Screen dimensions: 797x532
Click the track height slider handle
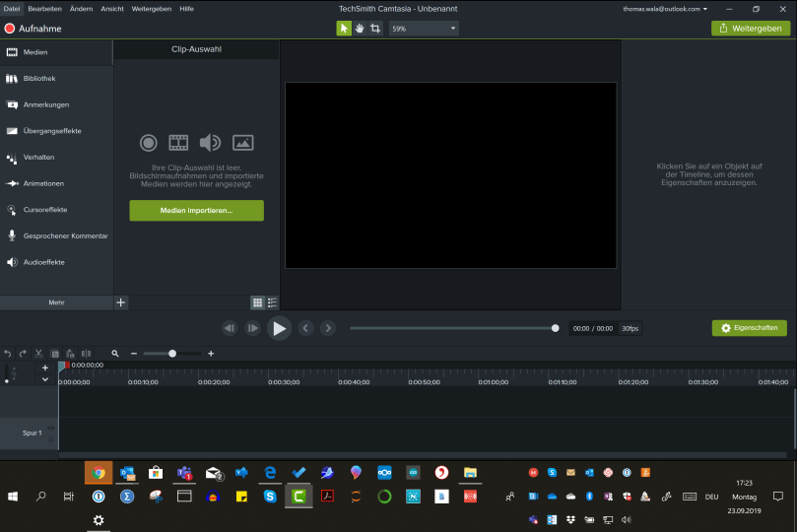[x=7, y=380]
